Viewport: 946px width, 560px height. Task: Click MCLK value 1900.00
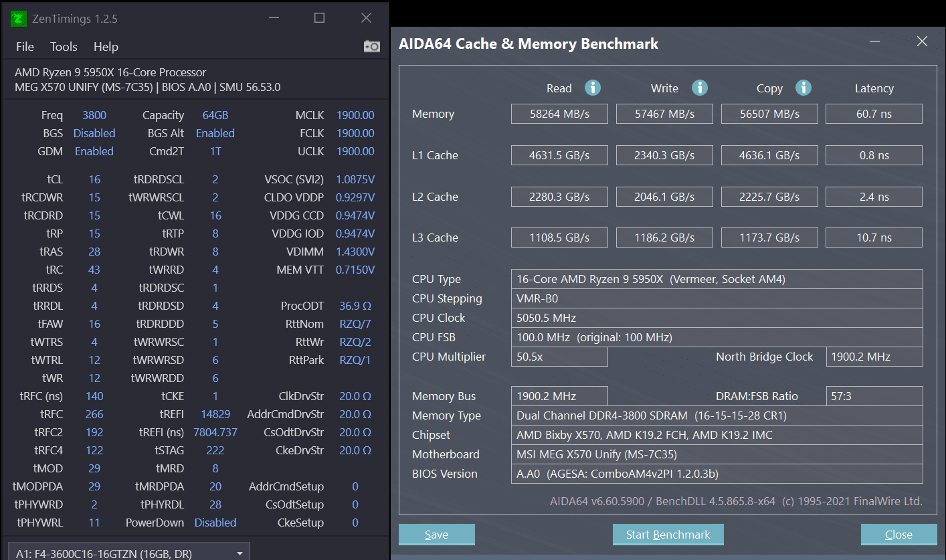coord(355,115)
